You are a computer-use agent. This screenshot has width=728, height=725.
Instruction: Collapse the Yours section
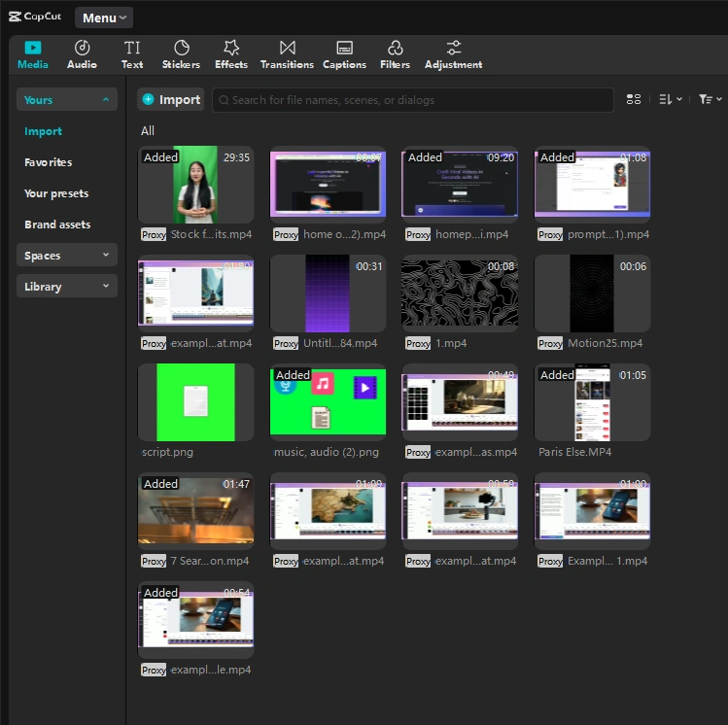pos(67,99)
